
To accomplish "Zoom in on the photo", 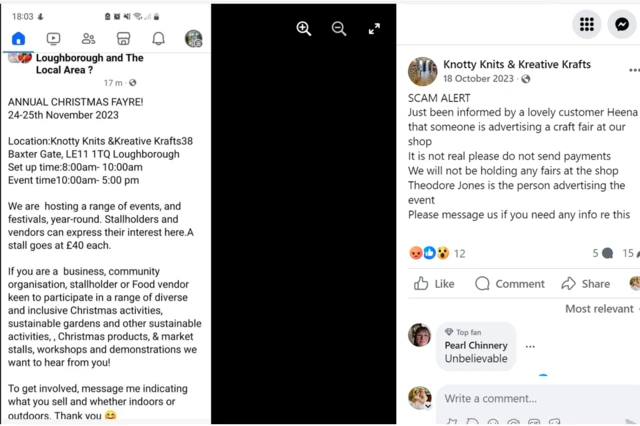I will click(x=304, y=29).
